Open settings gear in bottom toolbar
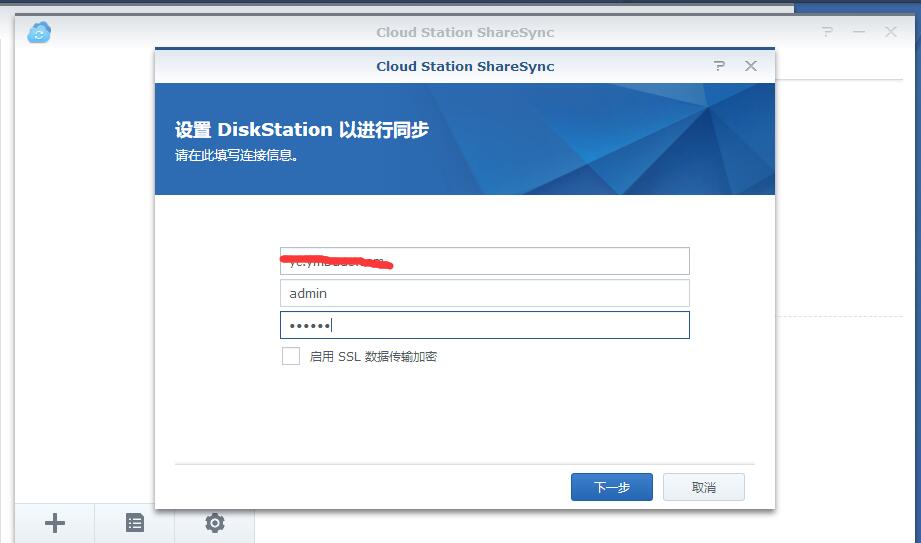 pos(214,522)
